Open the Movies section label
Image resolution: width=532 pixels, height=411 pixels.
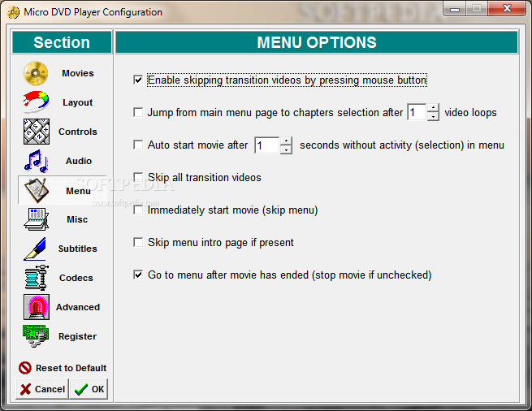click(x=78, y=73)
